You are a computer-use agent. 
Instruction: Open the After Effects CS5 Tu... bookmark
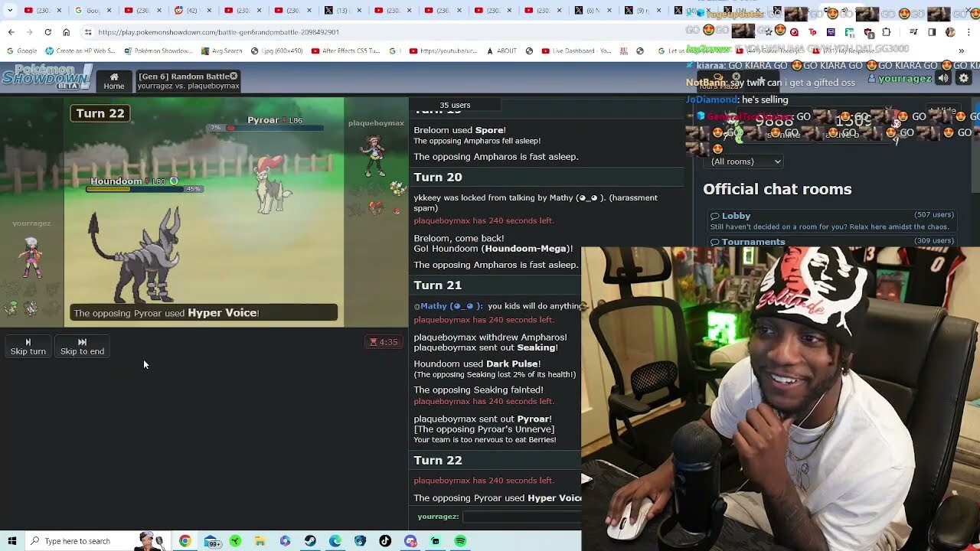[345, 51]
